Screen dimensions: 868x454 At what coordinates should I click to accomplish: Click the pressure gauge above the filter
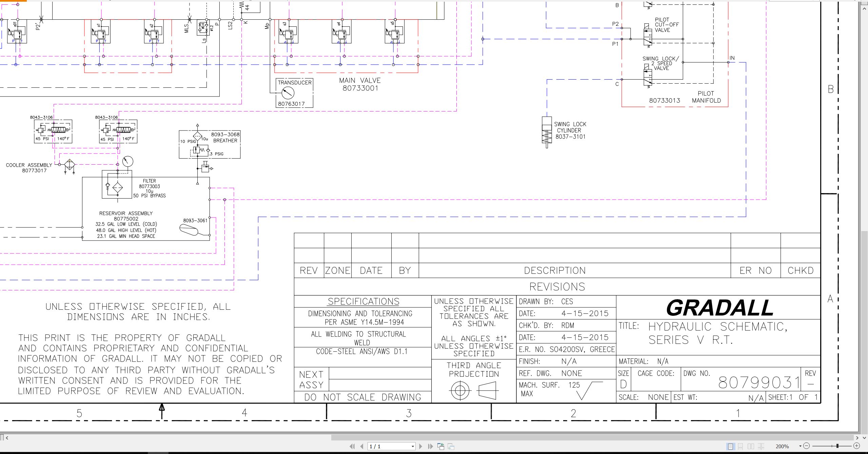128,162
